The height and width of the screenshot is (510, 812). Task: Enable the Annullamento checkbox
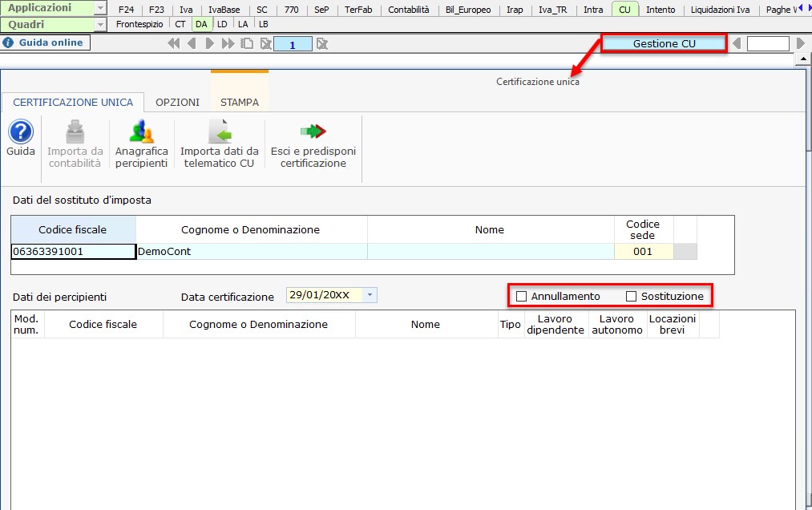click(x=522, y=297)
